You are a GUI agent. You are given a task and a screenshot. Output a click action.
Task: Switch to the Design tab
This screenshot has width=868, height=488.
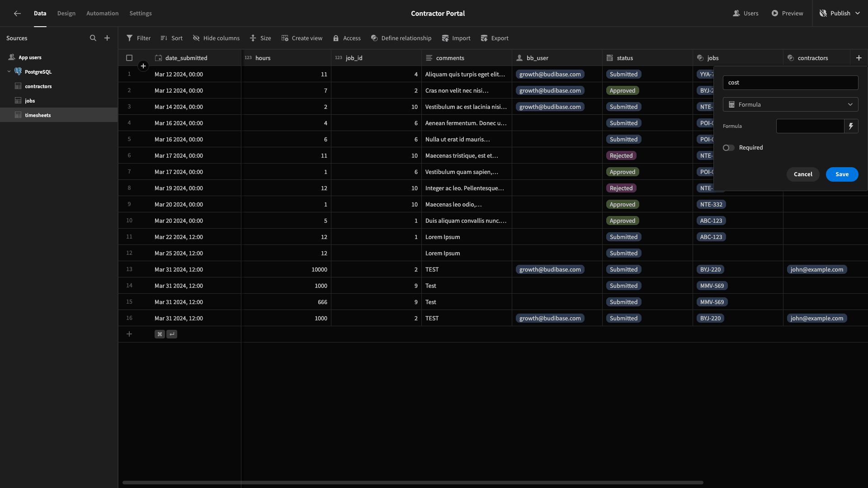tap(66, 13)
